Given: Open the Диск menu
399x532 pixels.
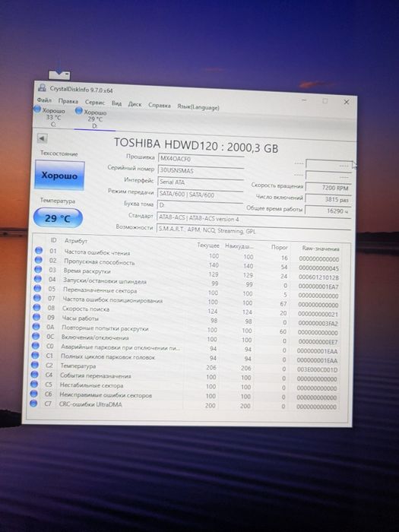Looking at the screenshot, I should coord(135,104).
